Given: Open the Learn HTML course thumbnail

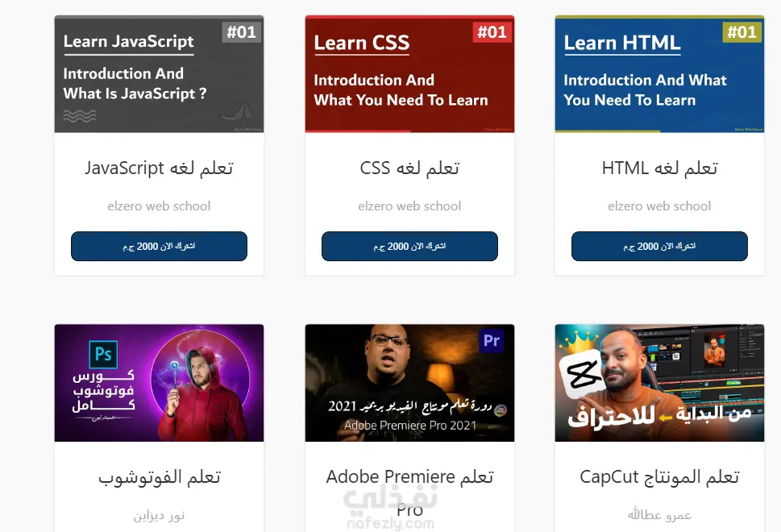Looking at the screenshot, I should 659,74.
